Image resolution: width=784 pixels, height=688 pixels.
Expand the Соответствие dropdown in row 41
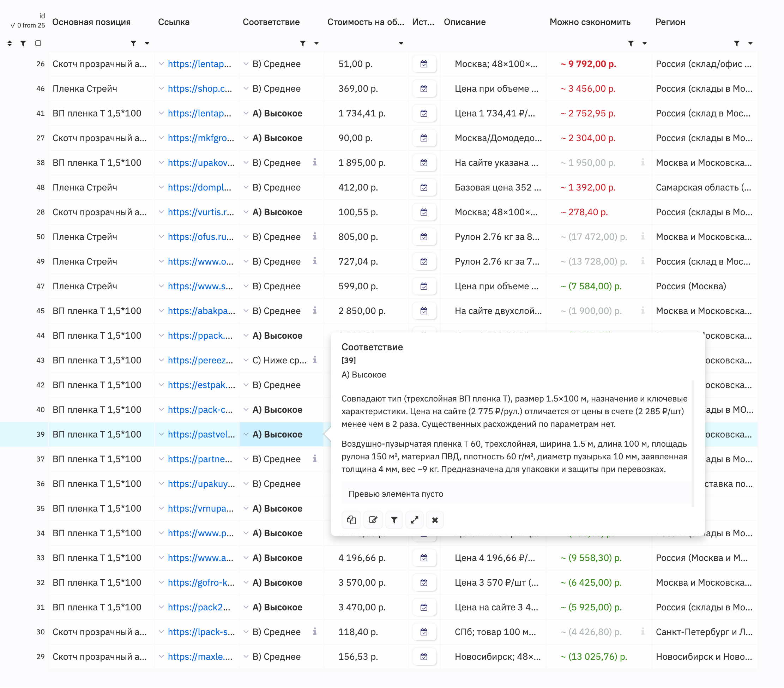tap(246, 114)
